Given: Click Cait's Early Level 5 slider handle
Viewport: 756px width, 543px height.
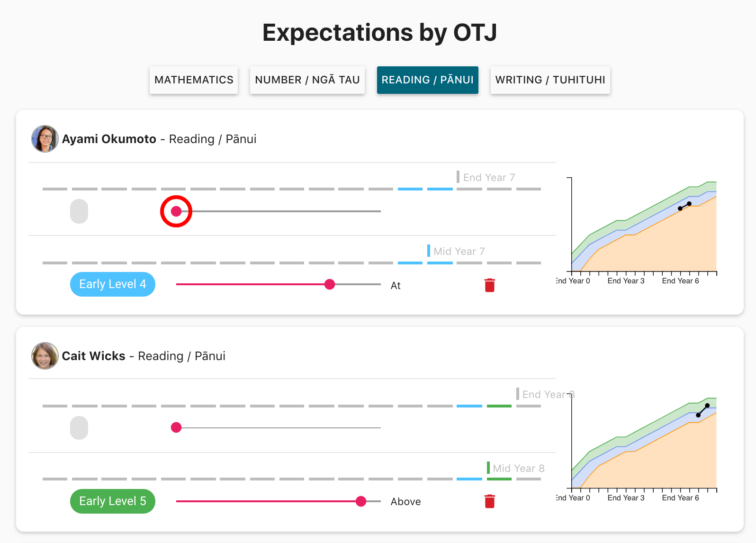Looking at the screenshot, I should pyautogui.click(x=361, y=501).
